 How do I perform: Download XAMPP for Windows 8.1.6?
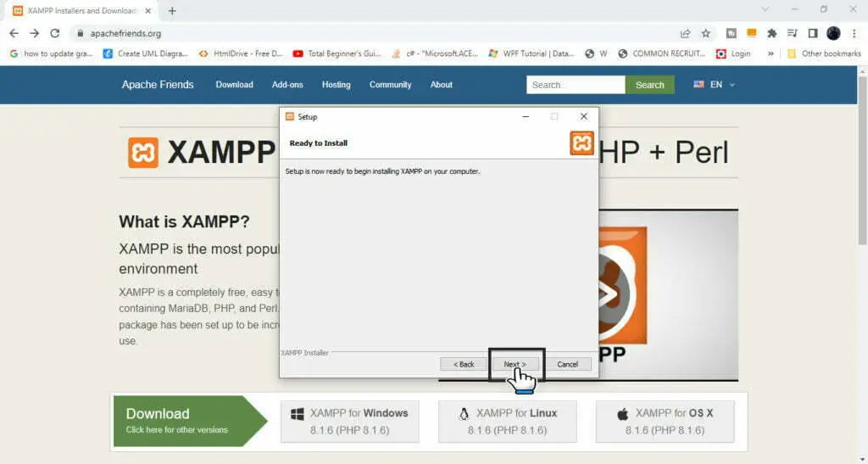coord(350,422)
